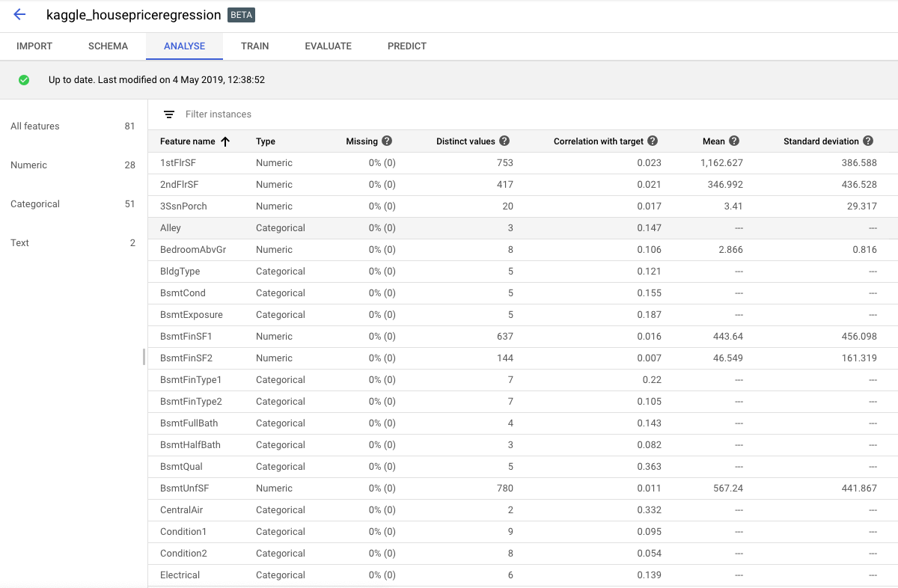Click the help icon beside Standard deviation
The width and height of the screenshot is (898, 588).
click(x=867, y=141)
